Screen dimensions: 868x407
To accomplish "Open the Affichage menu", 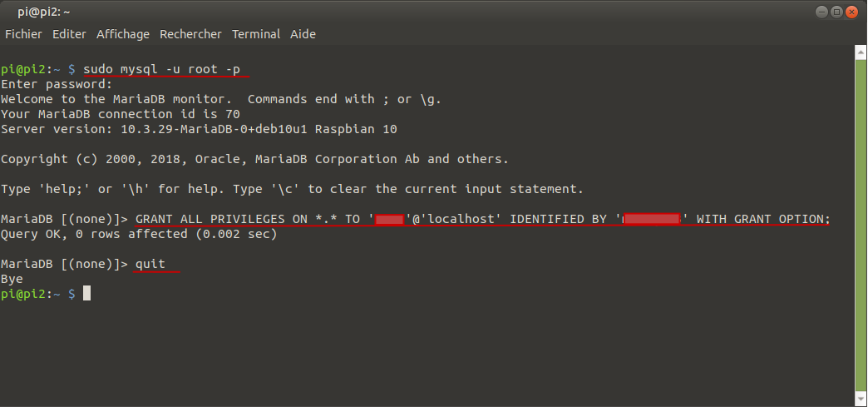I will pos(123,34).
